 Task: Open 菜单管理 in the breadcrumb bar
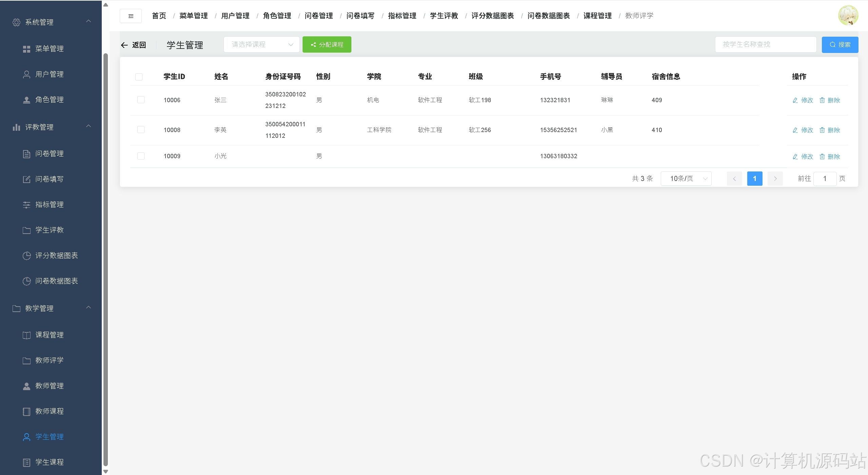194,16
